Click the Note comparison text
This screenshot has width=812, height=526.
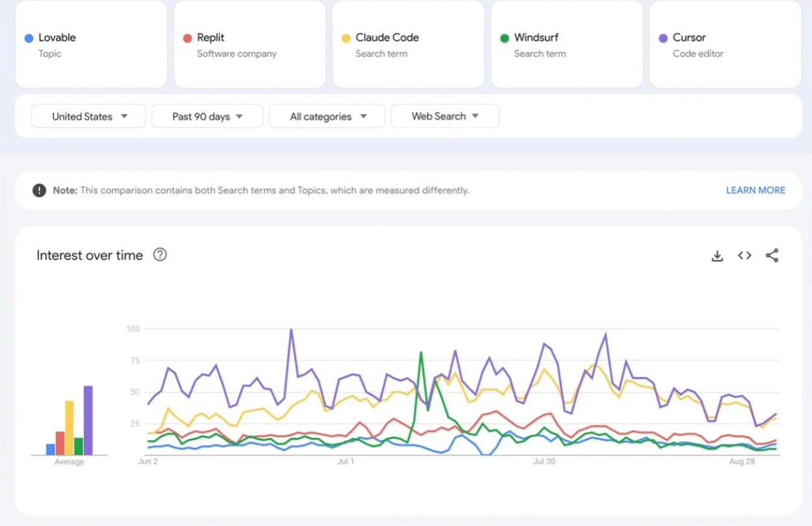point(261,190)
